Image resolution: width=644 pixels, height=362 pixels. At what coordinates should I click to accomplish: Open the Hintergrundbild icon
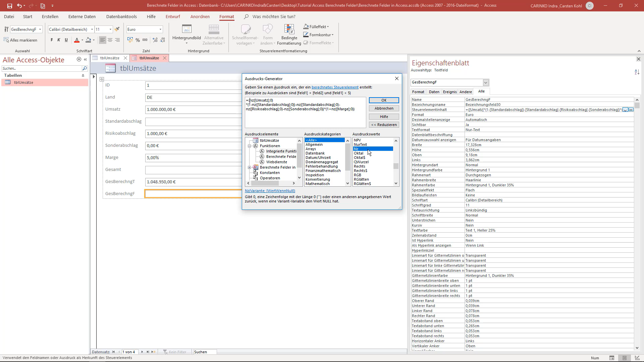186,29
